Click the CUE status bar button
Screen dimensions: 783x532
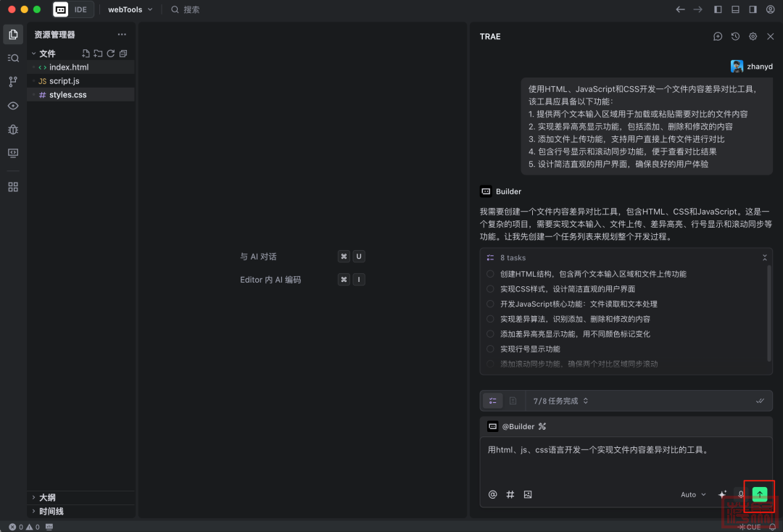click(x=750, y=527)
